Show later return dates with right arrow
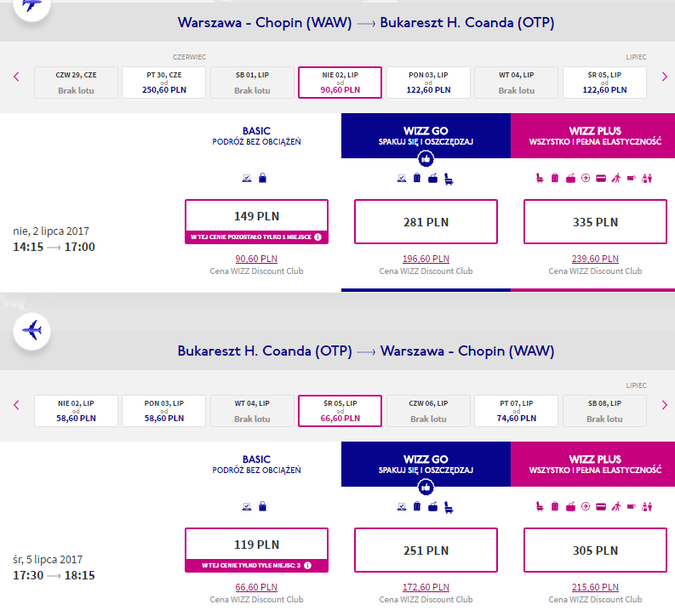The width and height of the screenshot is (675, 616). point(664,405)
